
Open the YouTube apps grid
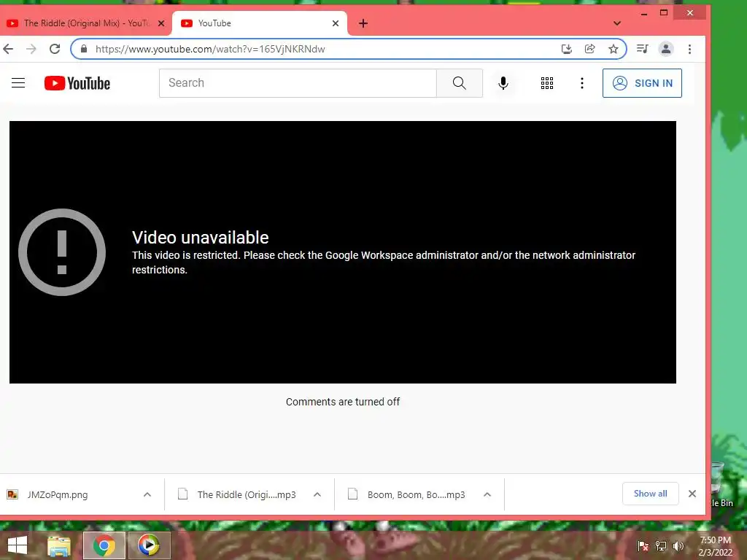point(547,83)
